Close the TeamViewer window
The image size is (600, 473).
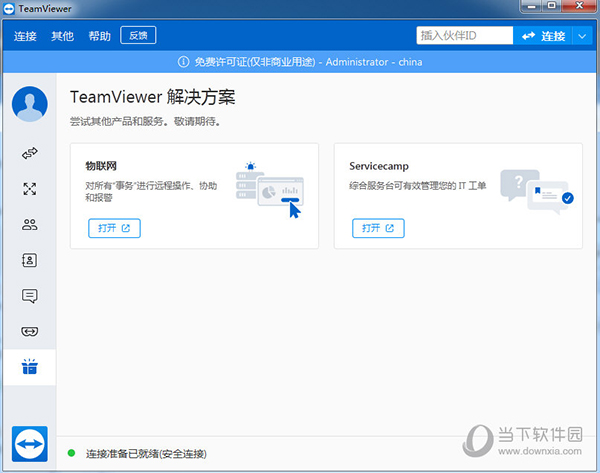(x=580, y=6)
